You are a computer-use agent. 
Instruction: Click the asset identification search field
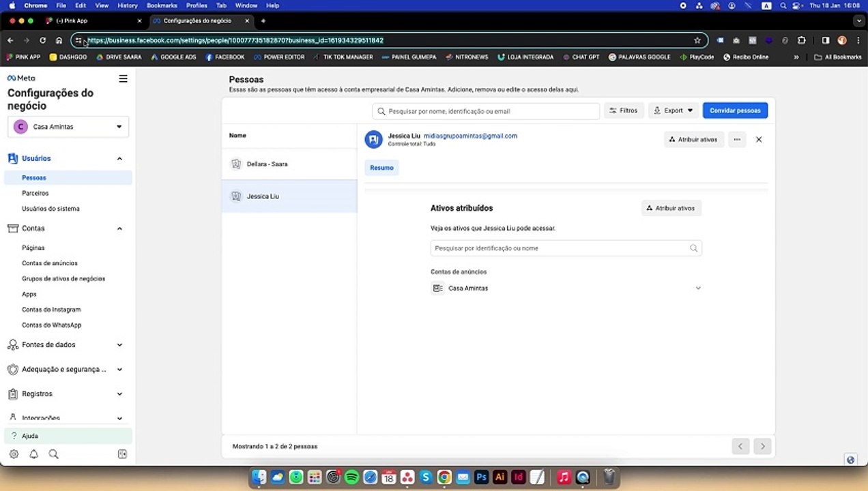click(566, 248)
